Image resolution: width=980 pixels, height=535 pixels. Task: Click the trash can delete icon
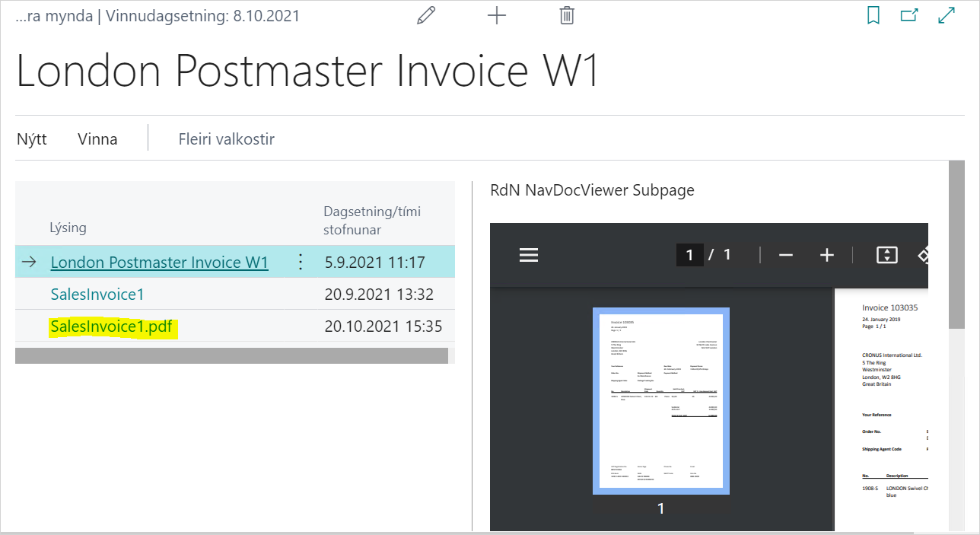(x=567, y=16)
